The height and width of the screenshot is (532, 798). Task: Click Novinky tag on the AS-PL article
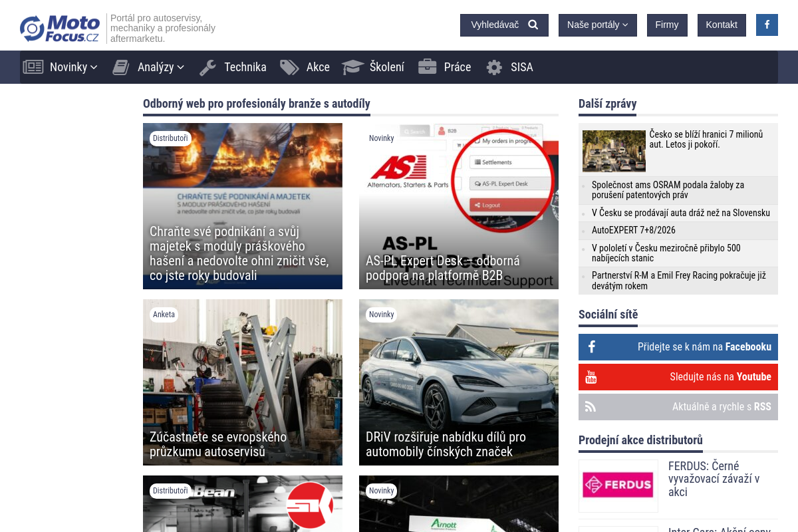(x=382, y=138)
